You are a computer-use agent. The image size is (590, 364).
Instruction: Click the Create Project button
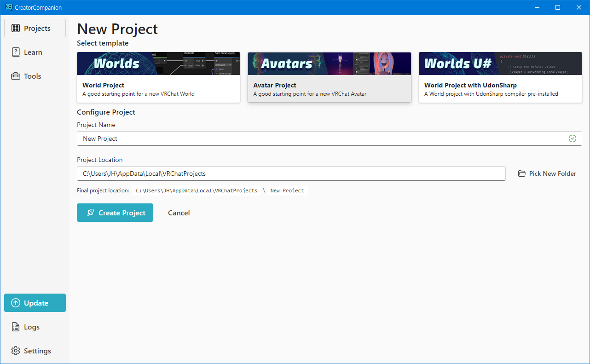click(115, 213)
